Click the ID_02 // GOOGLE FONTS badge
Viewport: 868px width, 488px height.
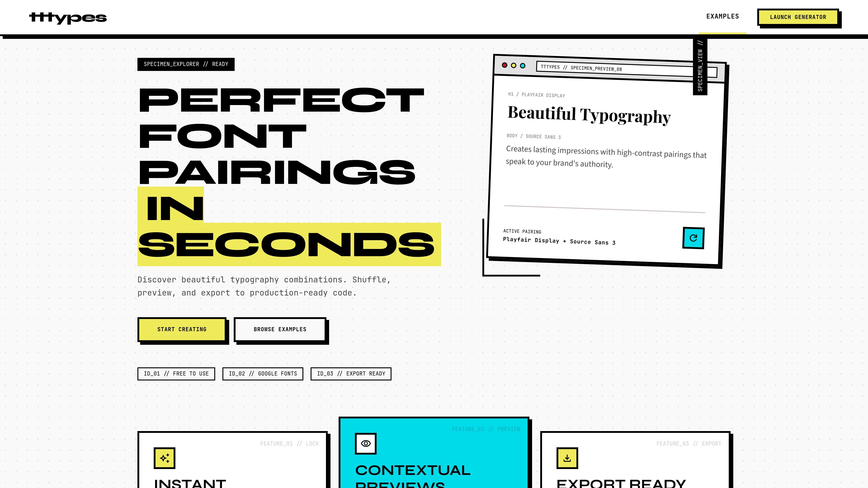click(263, 374)
